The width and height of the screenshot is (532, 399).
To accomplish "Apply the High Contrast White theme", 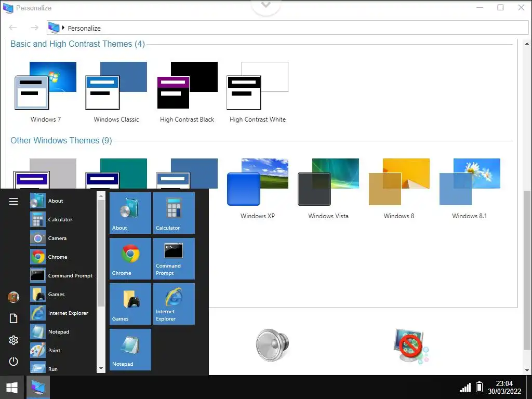I will [x=258, y=92].
